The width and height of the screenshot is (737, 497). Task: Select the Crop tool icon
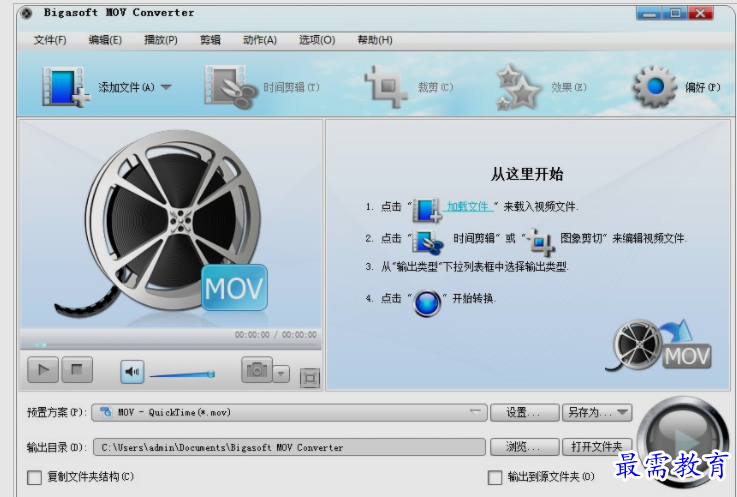pos(386,87)
